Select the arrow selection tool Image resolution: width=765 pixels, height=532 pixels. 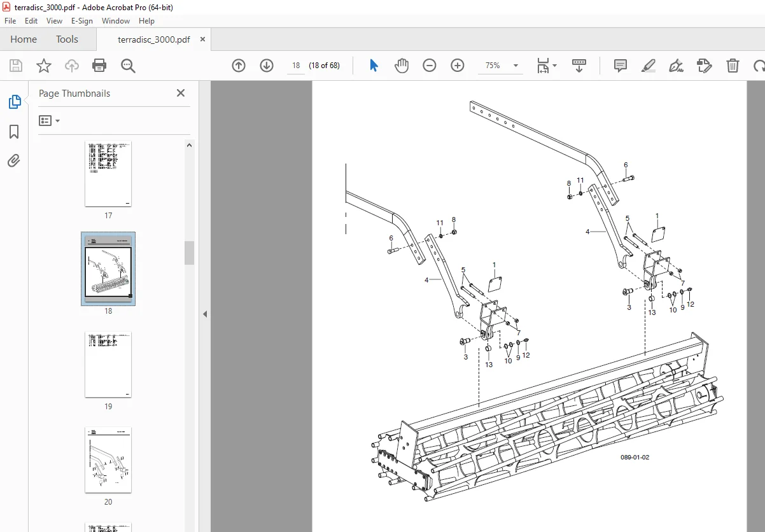tap(374, 66)
